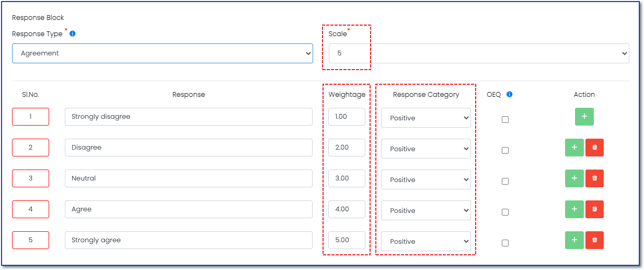Image resolution: width=644 pixels, height=270 pixels.
Task: Open Response Category dropdown for Agree row
Action: click(x=426, y=210)
